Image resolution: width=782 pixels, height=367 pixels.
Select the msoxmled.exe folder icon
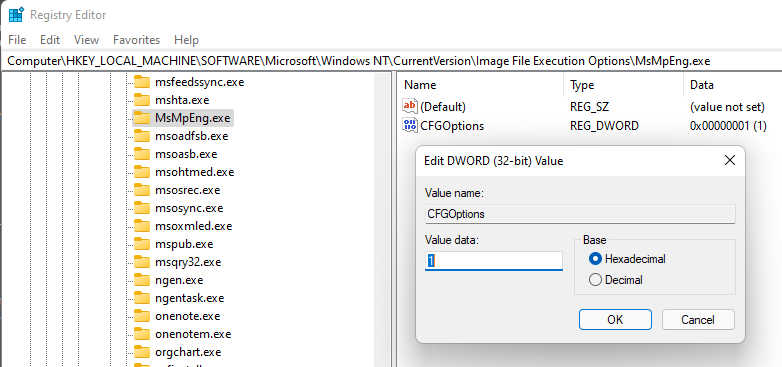click(x=142, y=226)
